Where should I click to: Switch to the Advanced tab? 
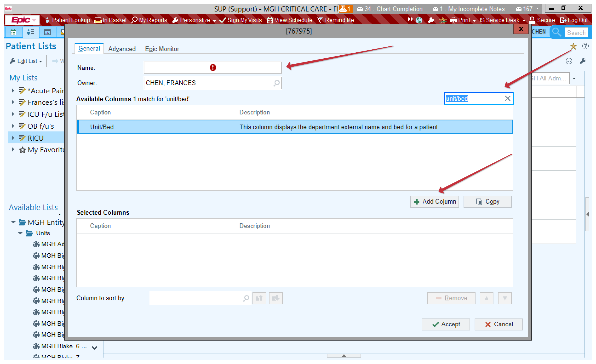tap(122, 49)
